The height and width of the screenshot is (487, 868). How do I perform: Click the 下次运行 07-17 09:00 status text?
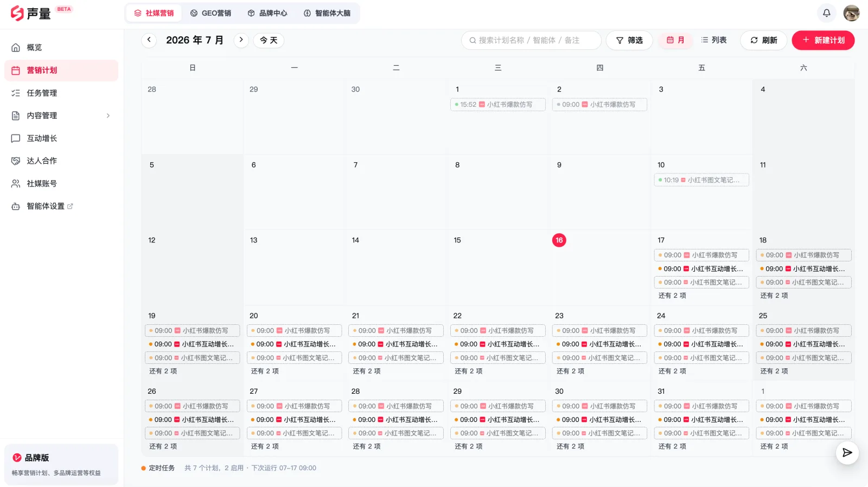pos(284,468)
